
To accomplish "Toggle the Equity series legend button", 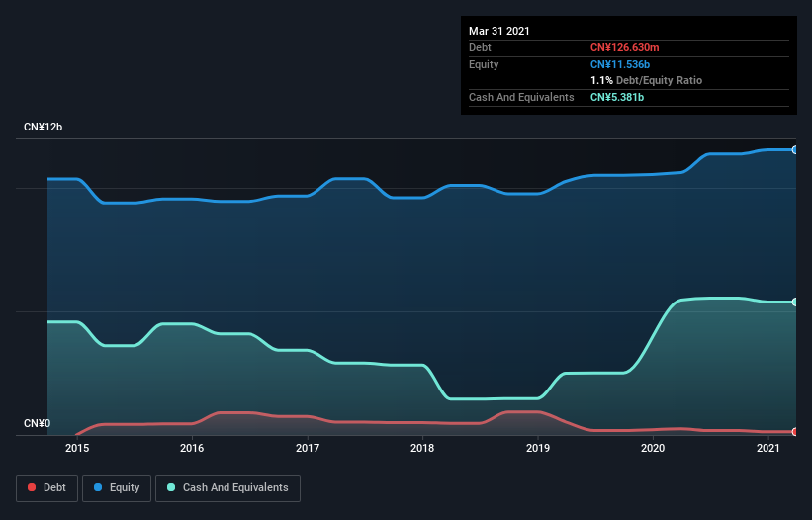I will click(x=117, y=488).
